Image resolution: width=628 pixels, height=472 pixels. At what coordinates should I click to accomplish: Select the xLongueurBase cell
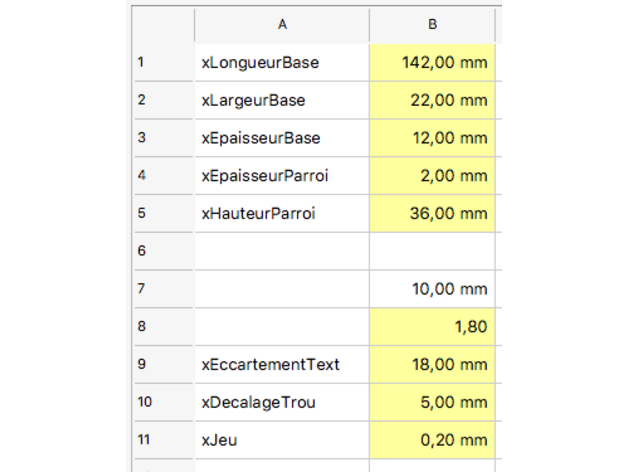tap(282, 62)
